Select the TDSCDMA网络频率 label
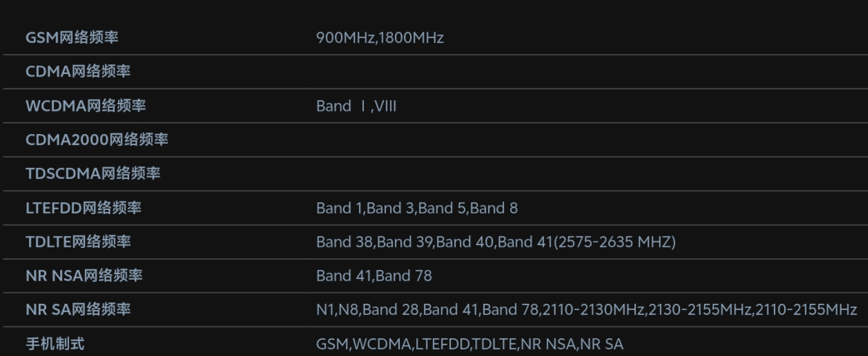The width and height of the screenshot is (868, 356). (x=93, y=173)
